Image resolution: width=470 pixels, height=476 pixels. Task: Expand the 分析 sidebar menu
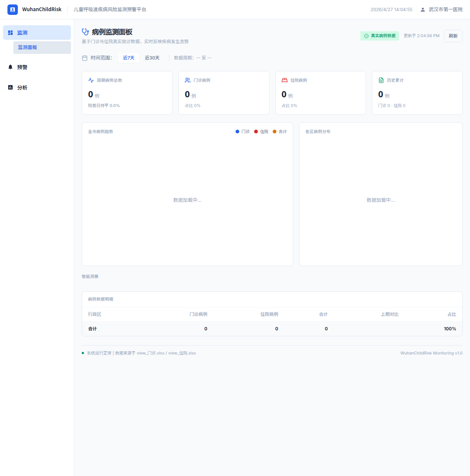pos(37,88)
